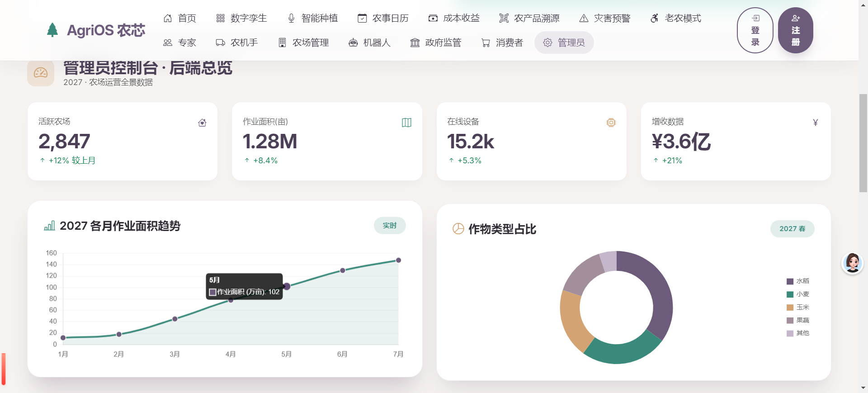Viewport: 868px width, 393px height.
Task: Click the 3月 data point on trend chart
Action: [175, 319]
